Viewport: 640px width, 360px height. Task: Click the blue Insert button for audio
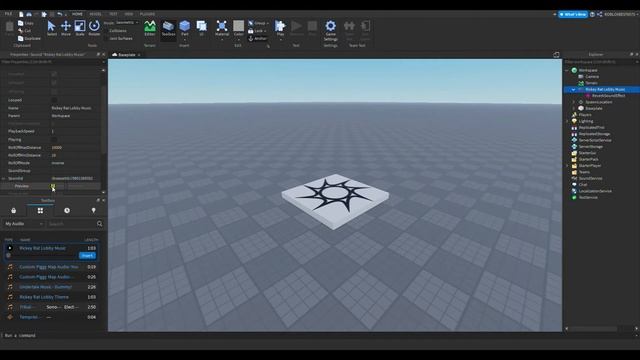click(87, 256)
